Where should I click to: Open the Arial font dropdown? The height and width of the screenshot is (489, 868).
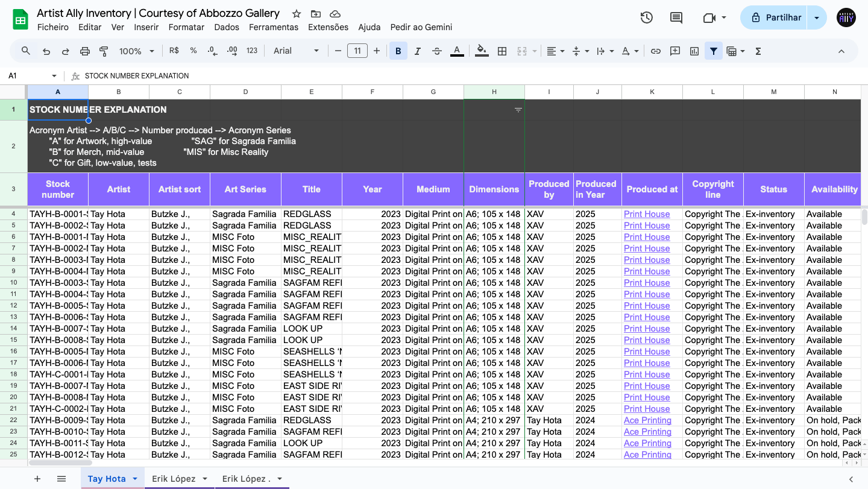[296, 51]
